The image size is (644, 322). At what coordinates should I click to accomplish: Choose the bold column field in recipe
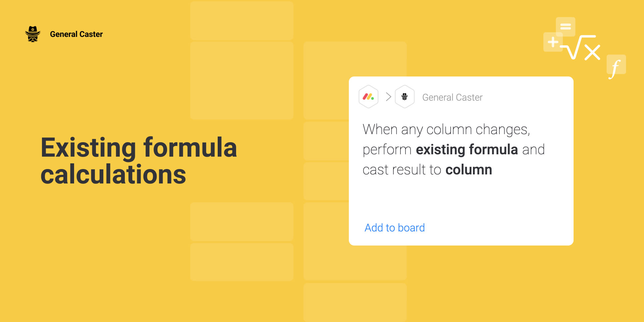tap(469, 170)
